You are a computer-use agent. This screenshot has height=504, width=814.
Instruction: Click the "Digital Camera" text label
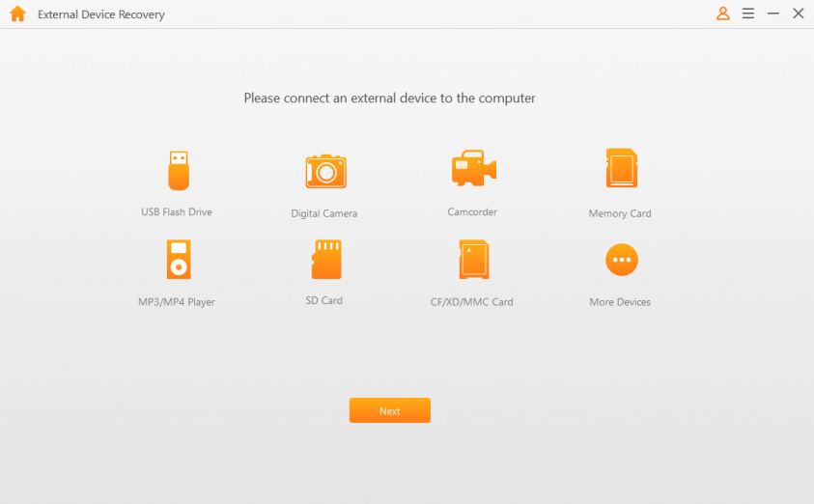click(x=324, y=213)
